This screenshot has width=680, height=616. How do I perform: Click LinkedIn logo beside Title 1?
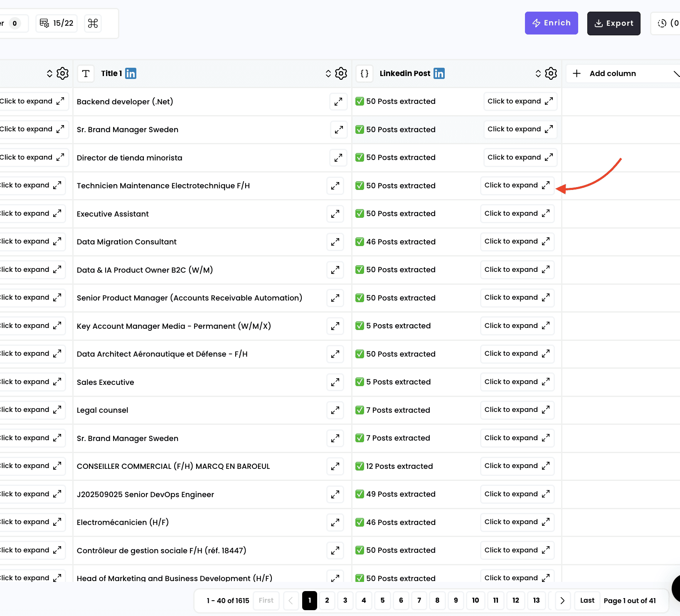[131, 74]
